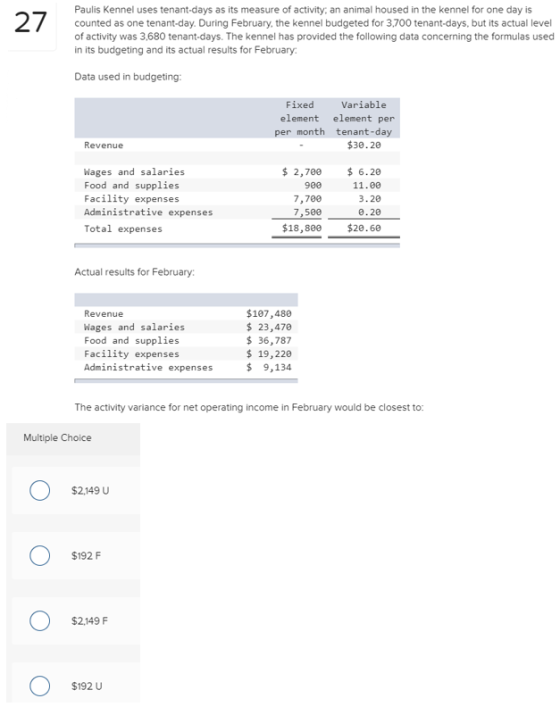The image size is (560, 707).
Task: Click the $192 U answer label text
Action: [87, 686]
